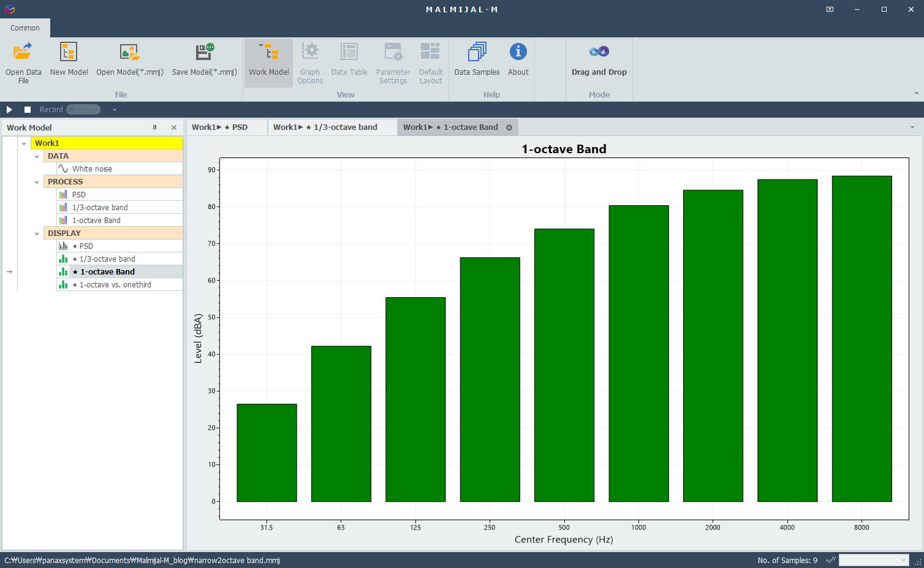Viewport: 924px width, 568px height.
Task: Click the PSD process chart icon
Action: (x=63, y=194)
